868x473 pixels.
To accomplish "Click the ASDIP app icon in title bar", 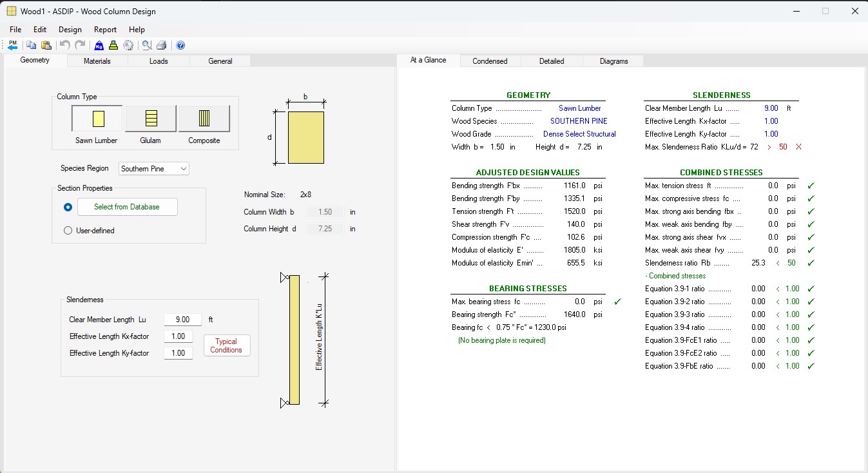I will (11, 11).
